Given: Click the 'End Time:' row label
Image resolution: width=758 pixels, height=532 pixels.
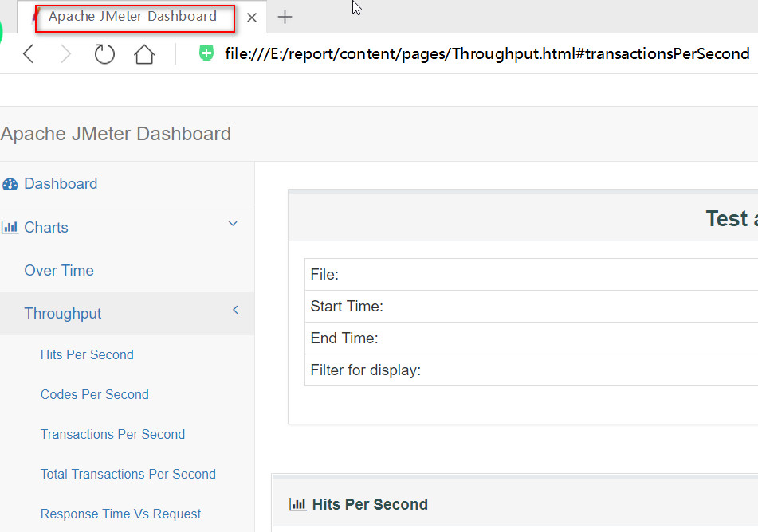Looking at the screenshot, I should coord(344,338).
